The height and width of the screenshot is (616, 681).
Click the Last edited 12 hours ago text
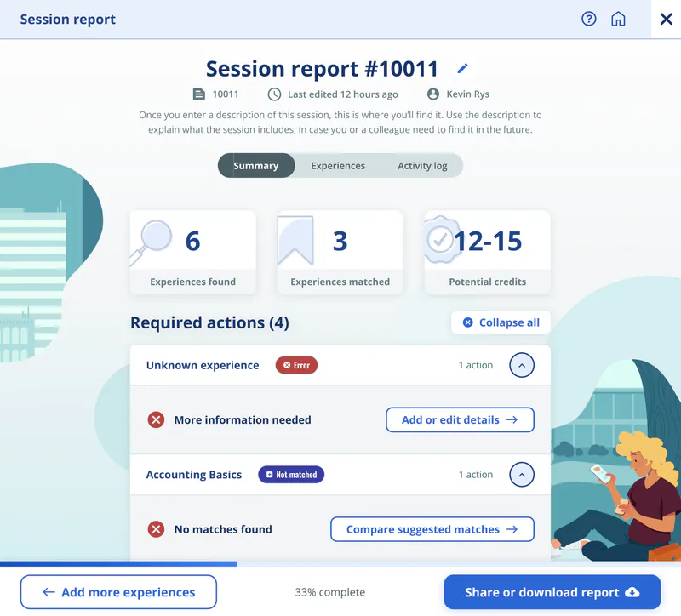tap(343, 94)
